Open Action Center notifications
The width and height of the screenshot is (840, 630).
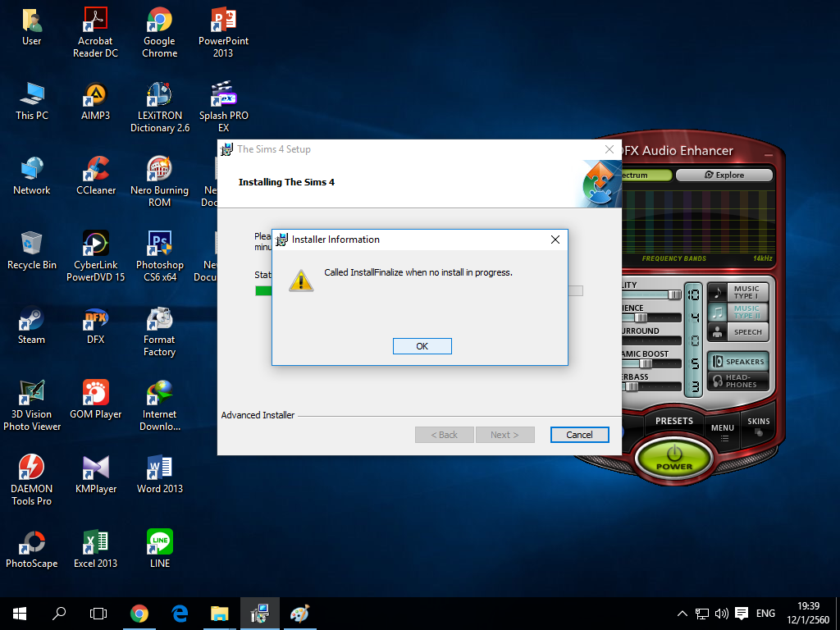point(742,614)
